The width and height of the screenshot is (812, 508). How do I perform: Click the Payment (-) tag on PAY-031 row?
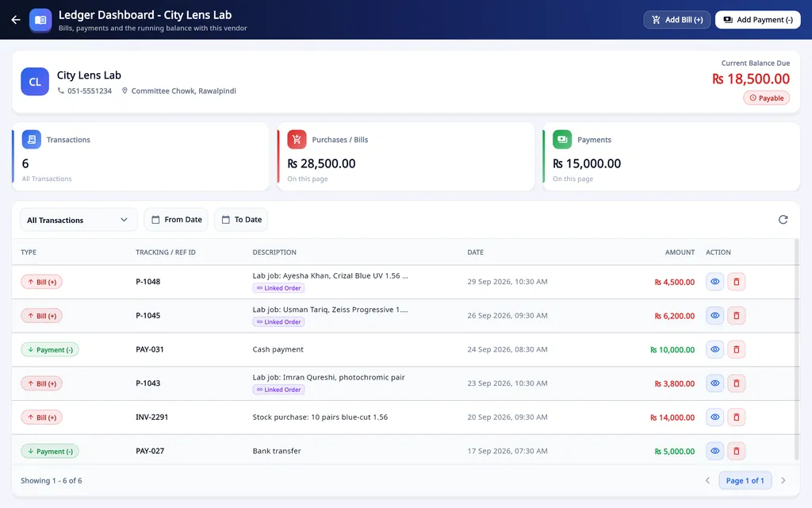(50, 350)
